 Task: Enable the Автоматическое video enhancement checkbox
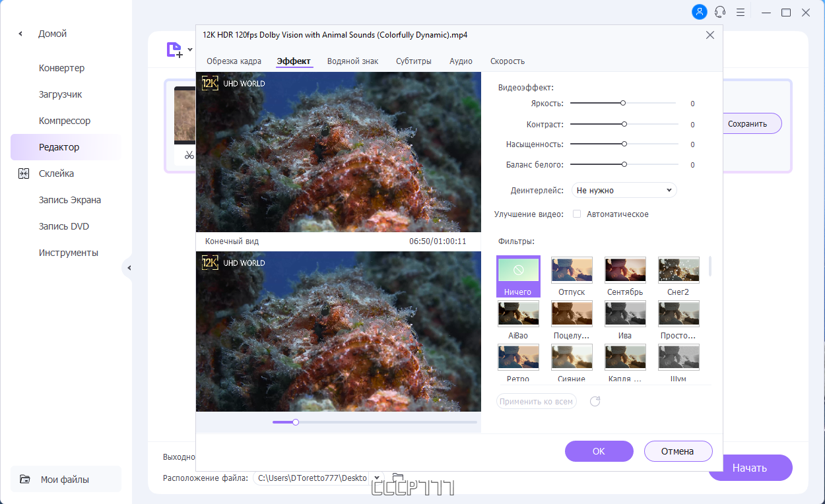[x=577, y=214]
